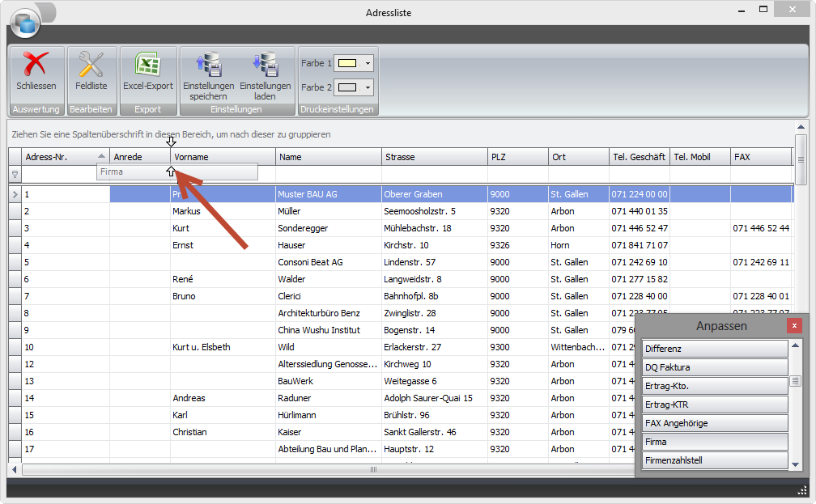Click the row indicator arrow for row 1
The width and height of the screenshot is (816, 504).
(15, 194)
